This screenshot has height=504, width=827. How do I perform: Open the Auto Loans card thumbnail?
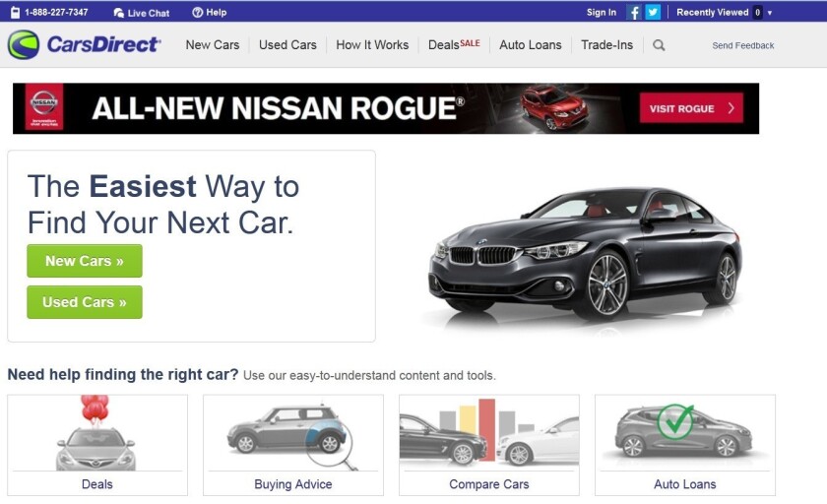point(685,433)
